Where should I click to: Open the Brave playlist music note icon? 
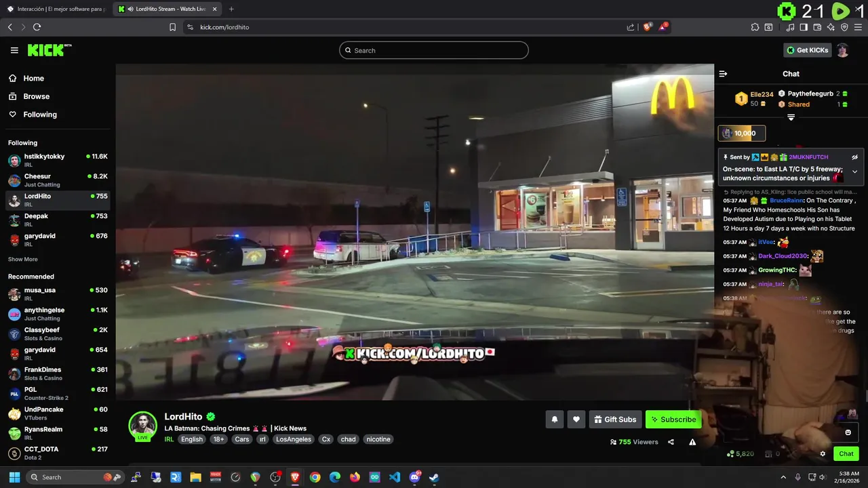[x=790, y=27]
